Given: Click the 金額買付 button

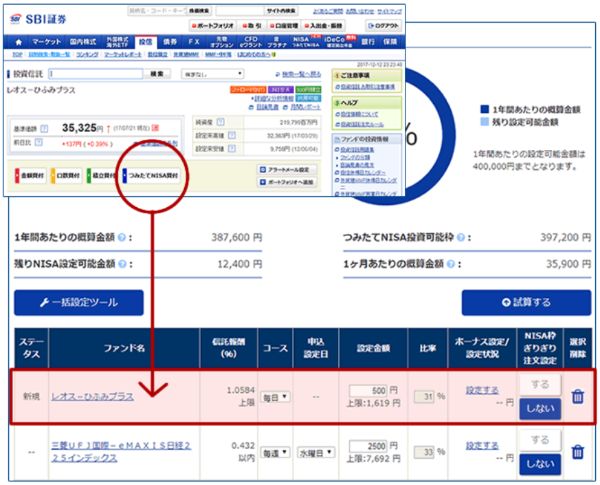Looking at the screenshot, I should pos(31,176).
